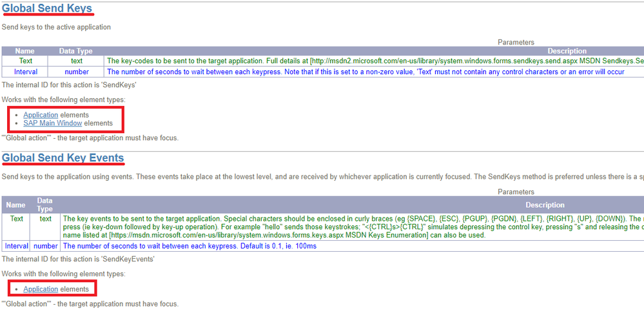The height and width of the screenshot is (315, 644).
Task: Open the Global Send Key Events heading link
Action: [x=63, y=157]
